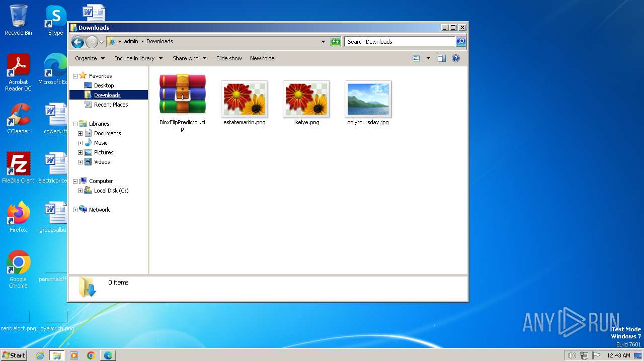Open the recent pages dropdown arrow

tap(101, 42)
